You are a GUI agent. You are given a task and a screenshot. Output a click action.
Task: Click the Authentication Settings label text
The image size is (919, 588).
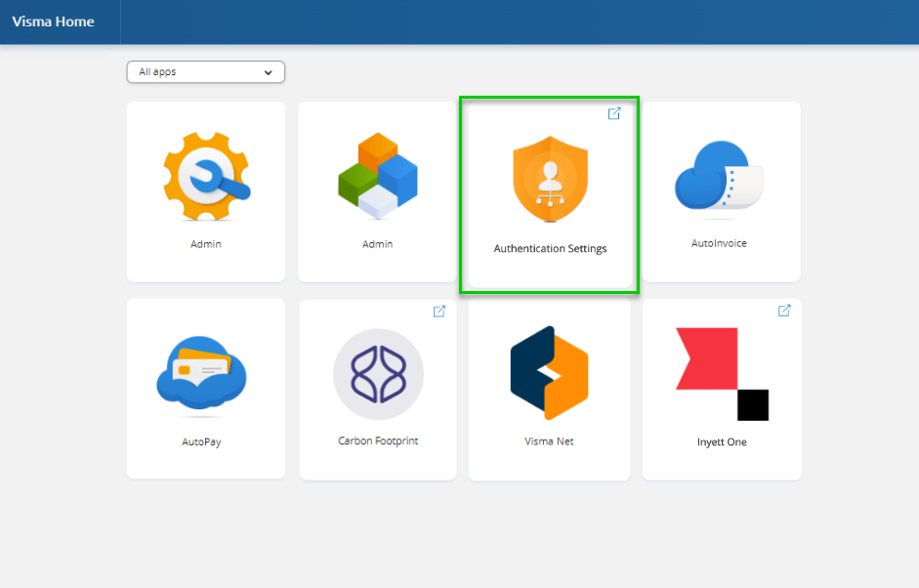pyautogui.click(x=551, y=248)
